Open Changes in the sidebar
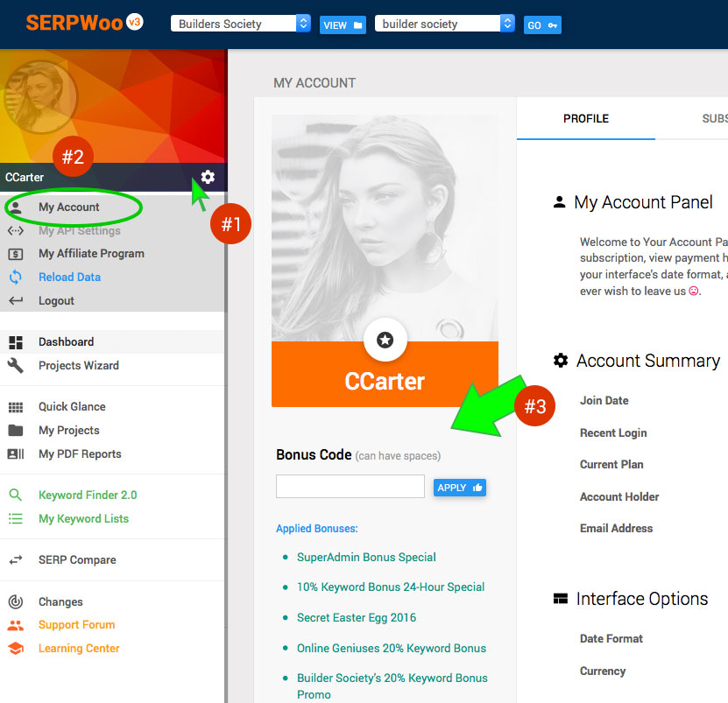This screenshot has width=728, height=703. 60,601
